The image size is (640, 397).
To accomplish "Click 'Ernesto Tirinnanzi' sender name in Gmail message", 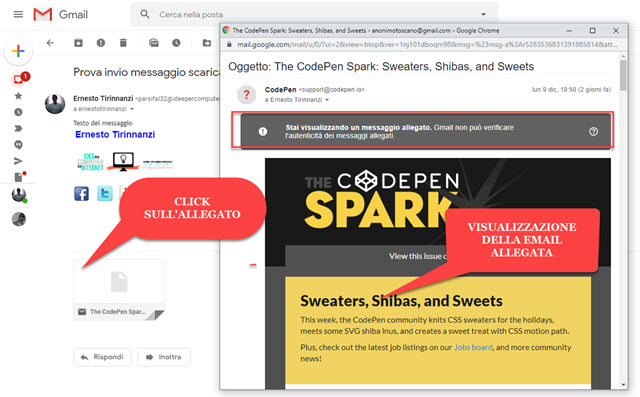I will click(x=103, y=98).
